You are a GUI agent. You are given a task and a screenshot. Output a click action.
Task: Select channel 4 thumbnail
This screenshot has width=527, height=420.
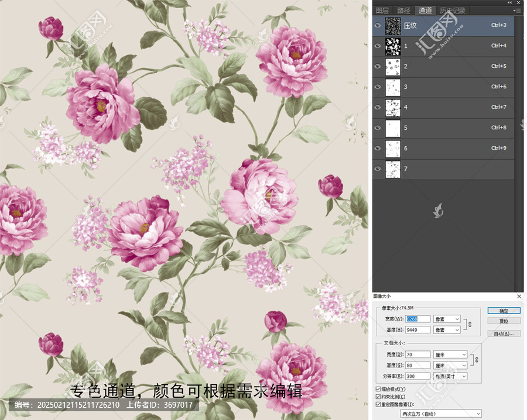click(x=393, y=108)
